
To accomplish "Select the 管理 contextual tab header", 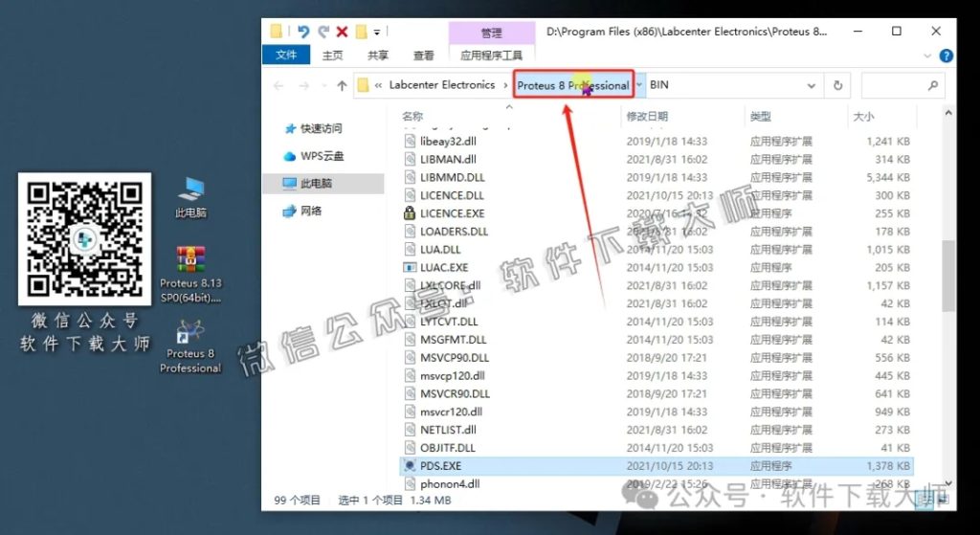I will 491,33.
